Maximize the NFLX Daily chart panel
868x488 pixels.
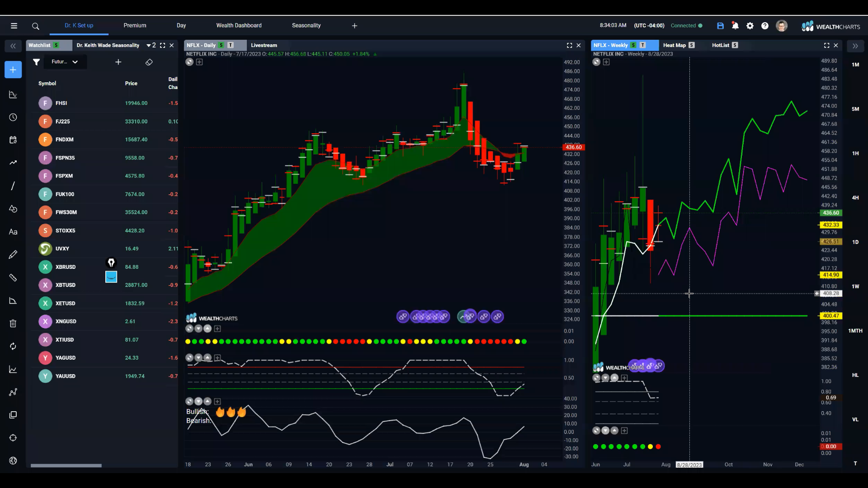pyautogui.click(x=570, y=45)
